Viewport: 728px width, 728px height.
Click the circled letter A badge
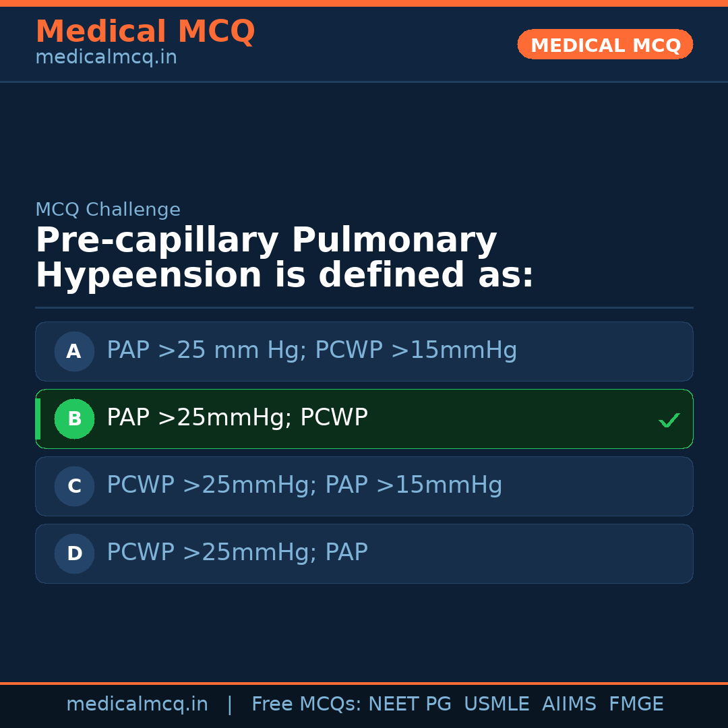tap(74, 351)
